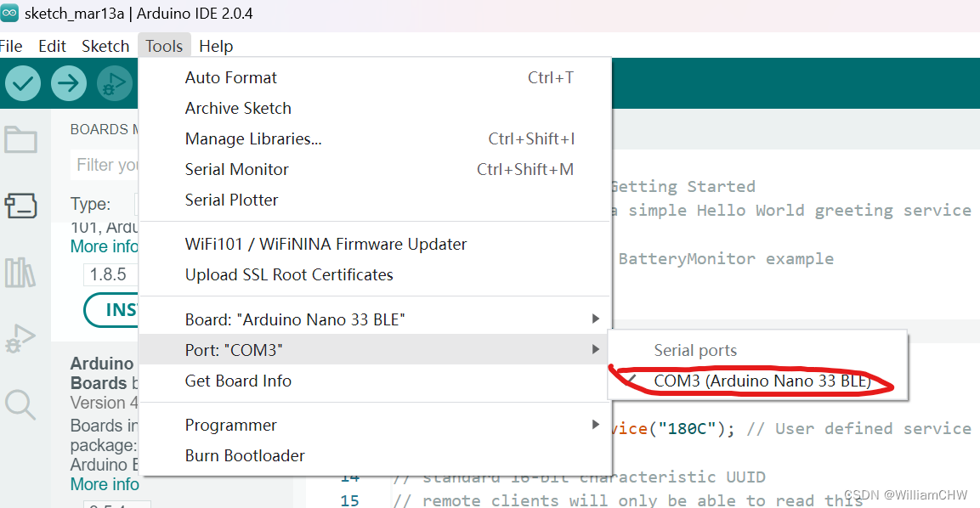Expand the Board: "Arduino Nano 33 BLE" submenu

tap(375, 319)
